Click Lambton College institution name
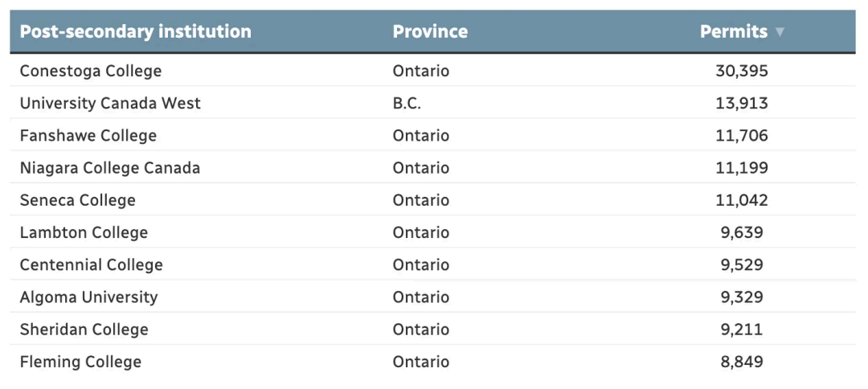 point(84,233)
